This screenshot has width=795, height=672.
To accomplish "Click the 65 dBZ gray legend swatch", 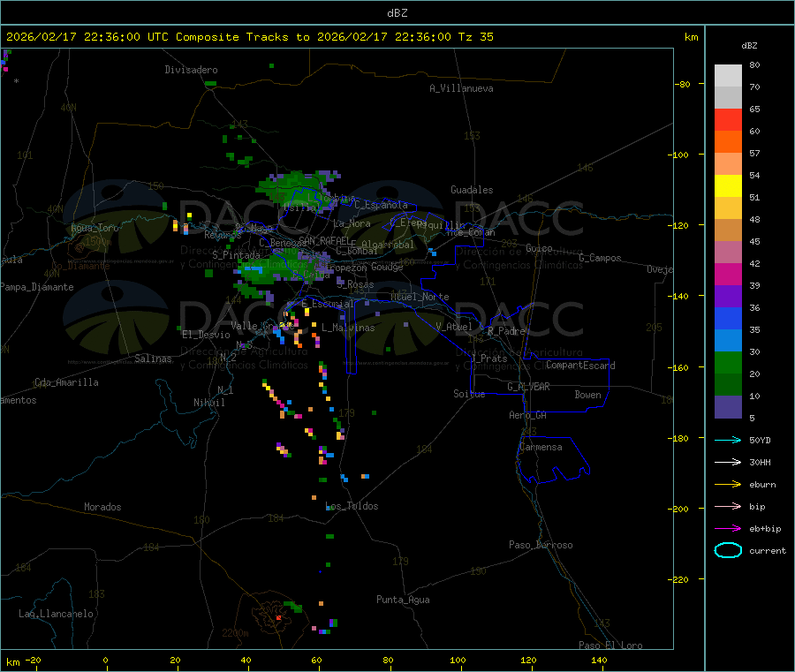I will tap(728, 97).
